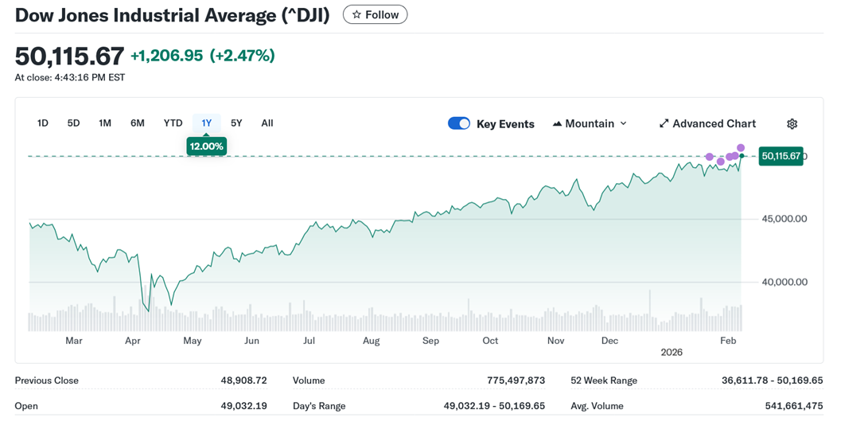
Task: Click the 40,000.00 y-axis label
Action: 784,282
